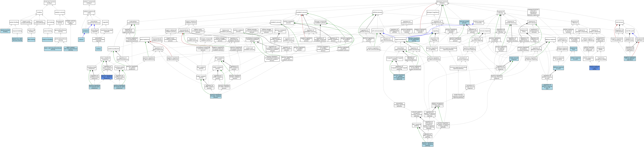The height and width of the screenshot is (147, 644).
Task: Select the 'cytosol' node
Action: [x=81, y=40]
